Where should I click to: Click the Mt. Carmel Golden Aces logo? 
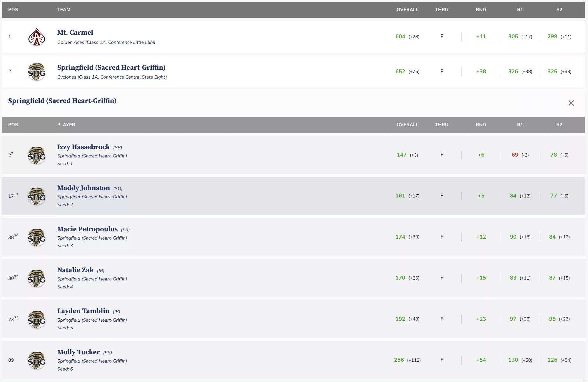point(36,37)
